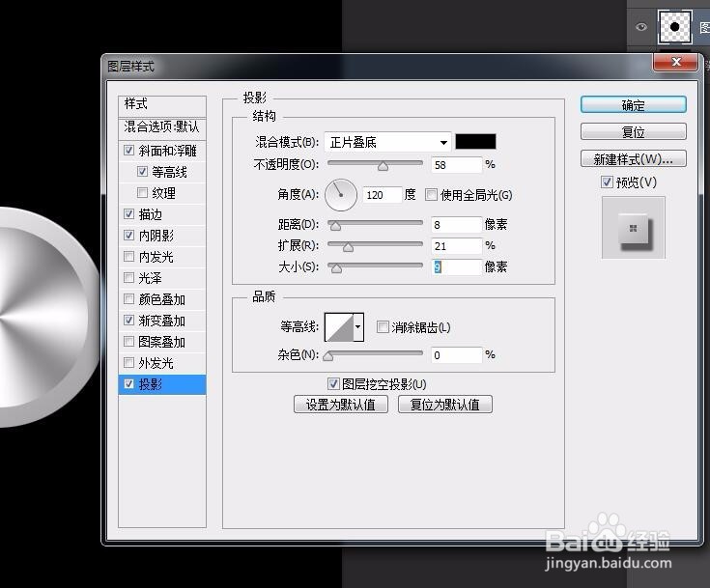Viewport: 710px width, 588px height.
Task: Click the 大小 slider handle
Action: 336,268
